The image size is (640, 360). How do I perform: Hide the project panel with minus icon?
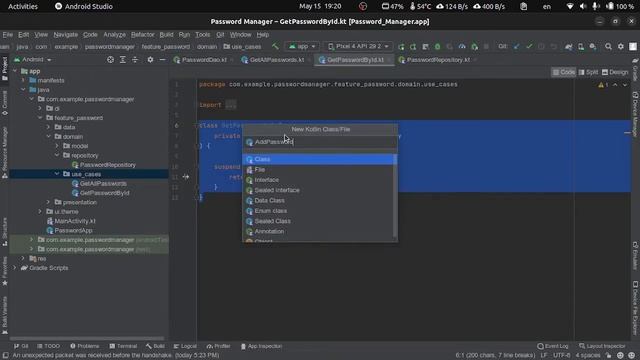click(162, 60)
